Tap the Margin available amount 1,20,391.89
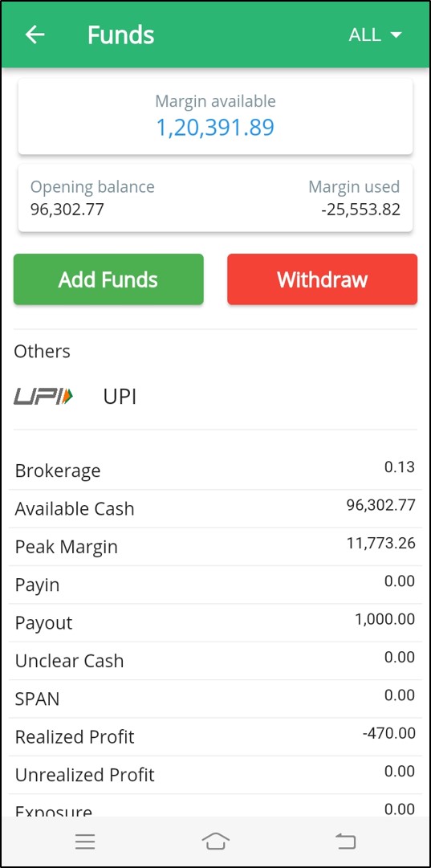Image resolution: width=431 pixels, height=868 pixels. coord(215,128)
